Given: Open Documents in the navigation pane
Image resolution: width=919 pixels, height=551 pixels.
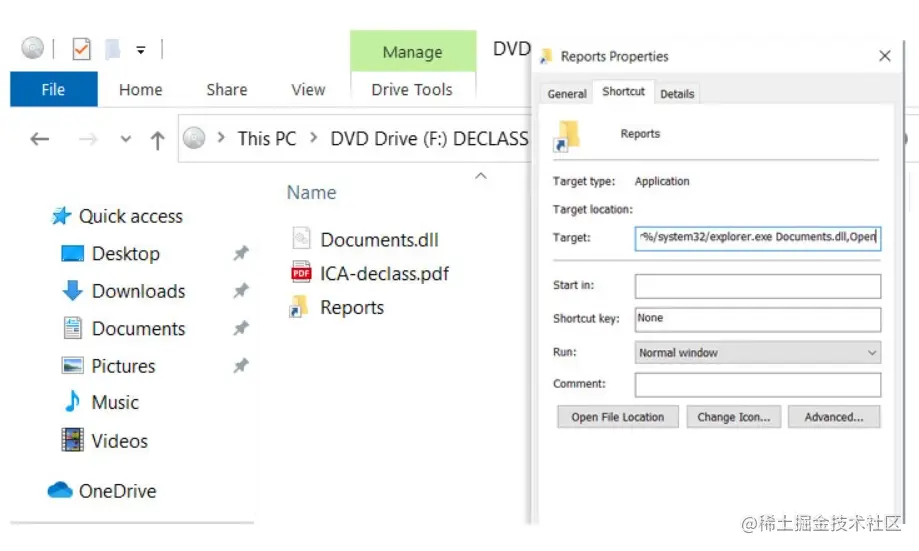Looking at the screenshot, I should click(x=138, y=329).
